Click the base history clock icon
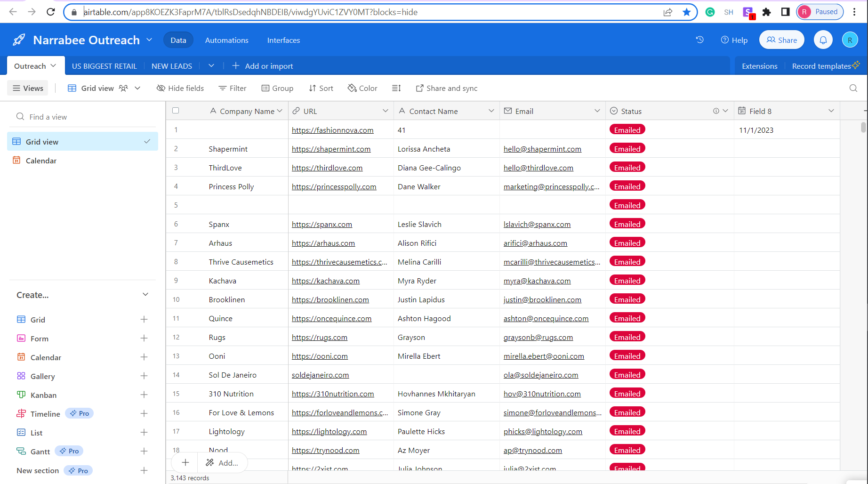Image resolution: width=868 pixels, height=484 pixels. click(700, 40)
